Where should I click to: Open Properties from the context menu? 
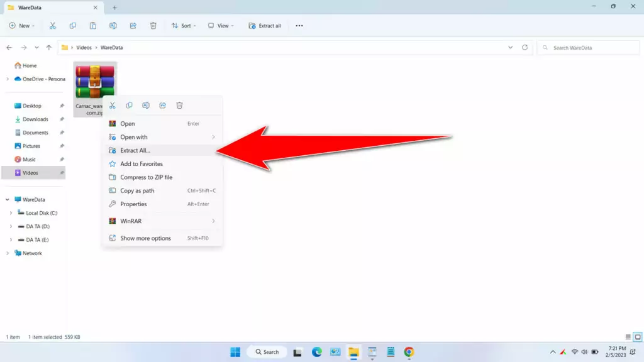(x=163, y=204)
